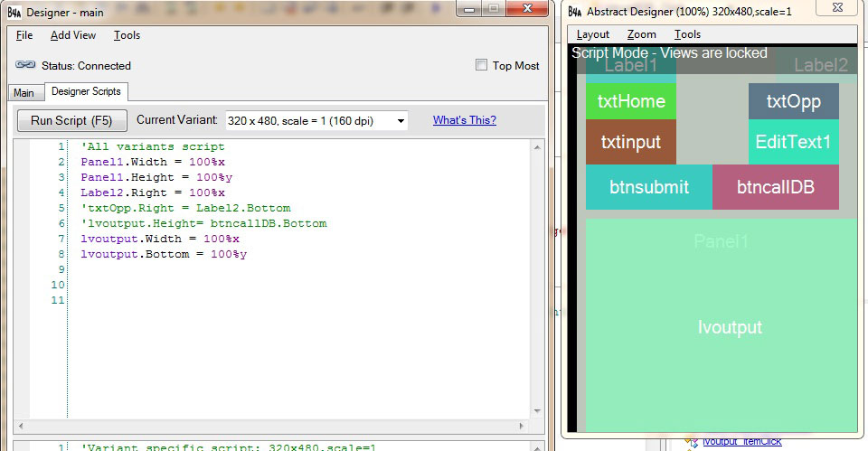Screen dimensions: 868x451
Task: Select the txtOpp view
Action: pyautogui.click(x=794, y=101)
